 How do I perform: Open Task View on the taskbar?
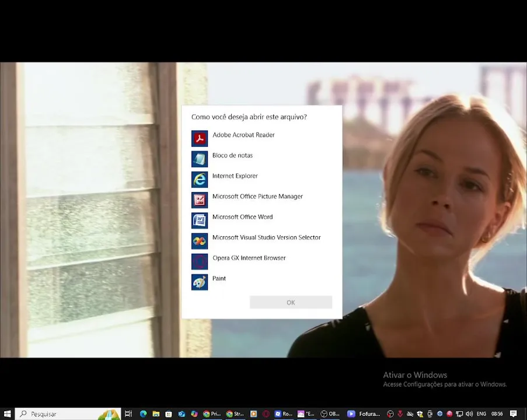coord(128,414)
